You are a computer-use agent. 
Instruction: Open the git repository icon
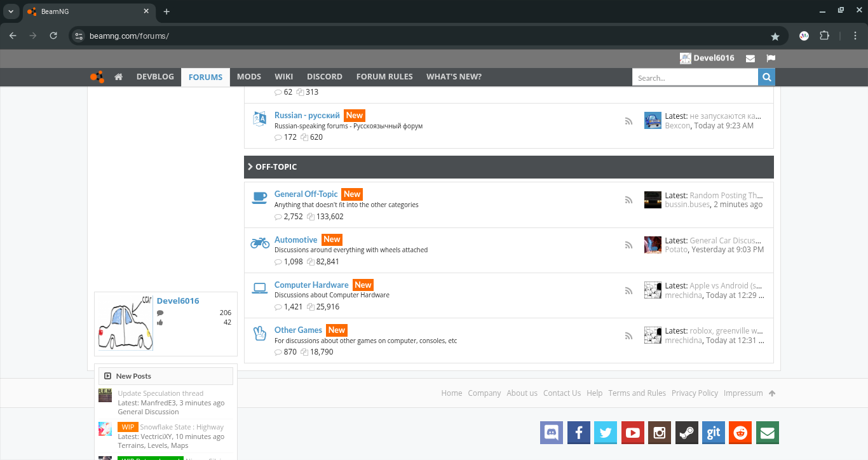(714, 433)
